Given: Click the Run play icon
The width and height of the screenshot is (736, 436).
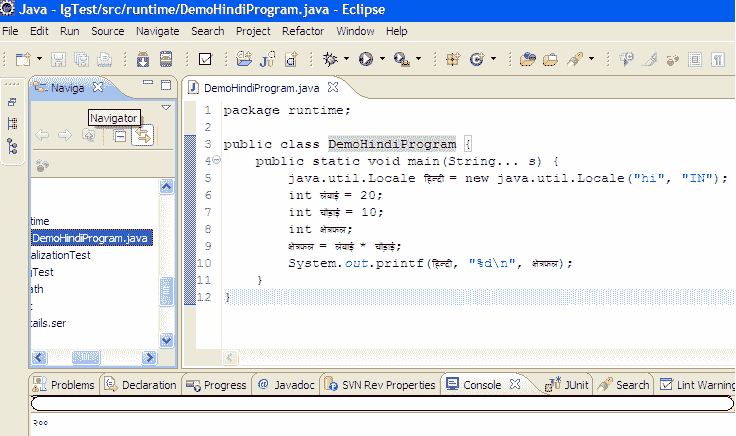Looking at the screenshot, I should (366, 59).
